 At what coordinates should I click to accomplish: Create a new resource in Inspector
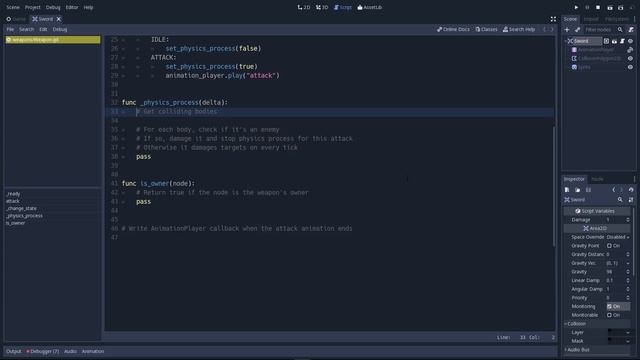coord(567,190)
